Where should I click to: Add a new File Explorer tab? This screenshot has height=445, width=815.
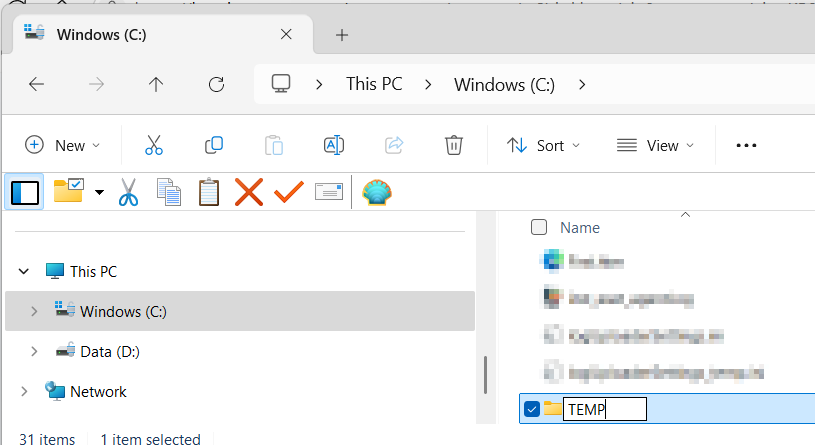tap(341, 35)
